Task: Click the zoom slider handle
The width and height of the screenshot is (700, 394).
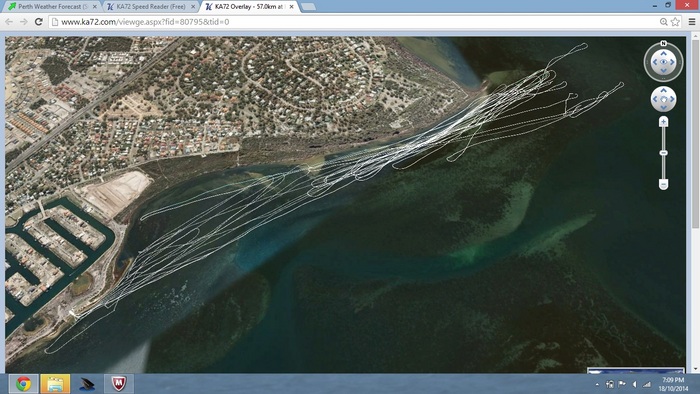Action: [663, 153]
